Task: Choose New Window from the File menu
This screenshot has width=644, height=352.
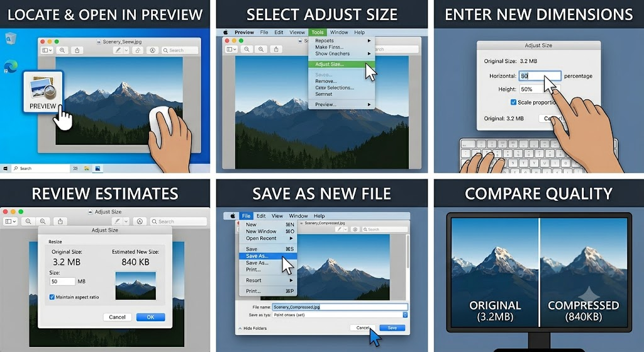Action: pyautogui.click(x=268, y=231)
